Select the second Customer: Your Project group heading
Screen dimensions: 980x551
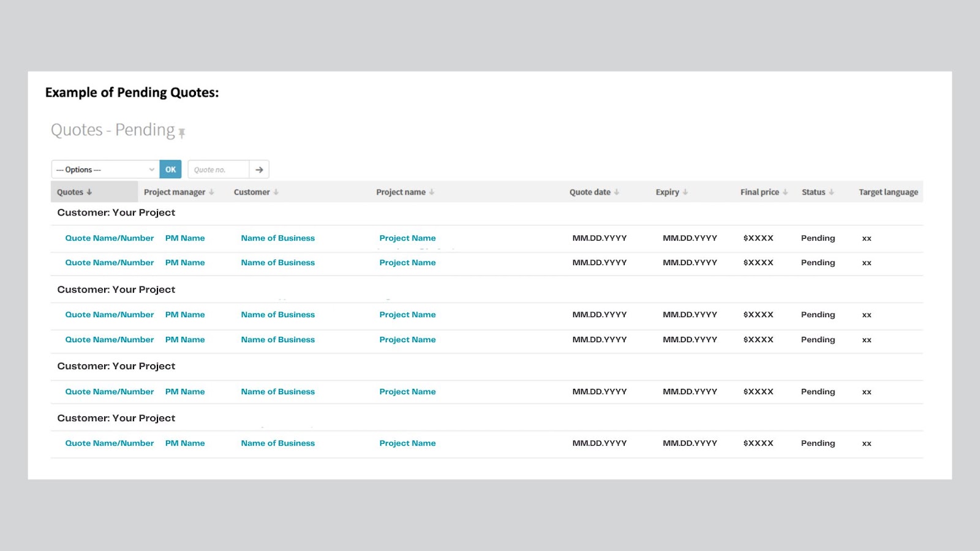(116, 290)
